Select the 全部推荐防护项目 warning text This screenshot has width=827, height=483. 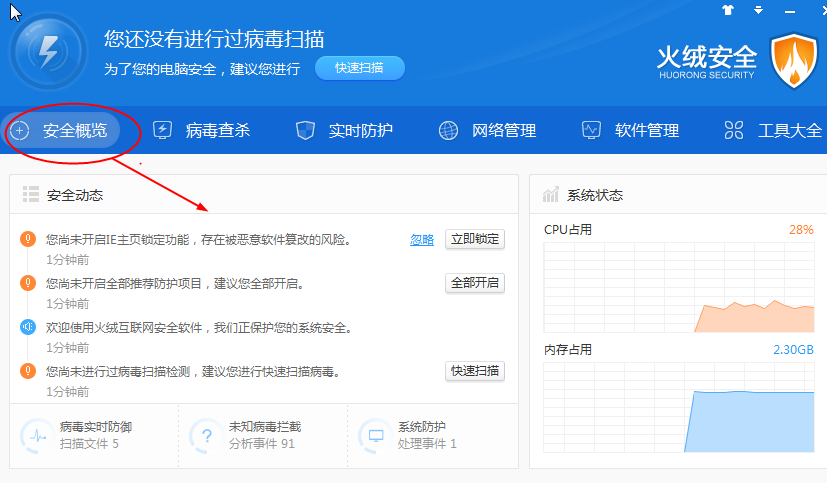point(175,284)
